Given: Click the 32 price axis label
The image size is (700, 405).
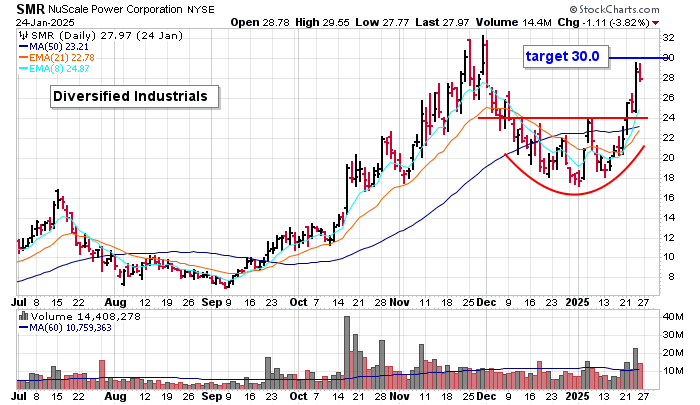Looking at the screenshot, I should pyautogui.click(x=668, y=38).
